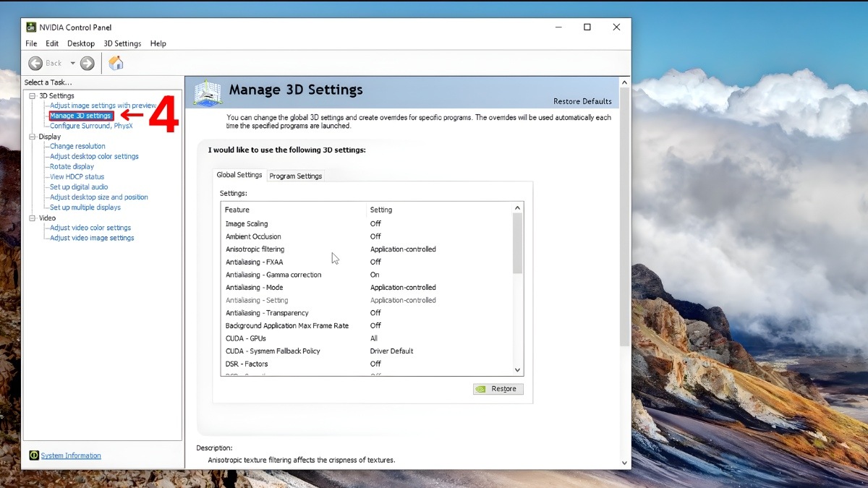Click the settings list scrollbar thumb
The width and height of the screenshot is (868, 488).
(517, 244)
